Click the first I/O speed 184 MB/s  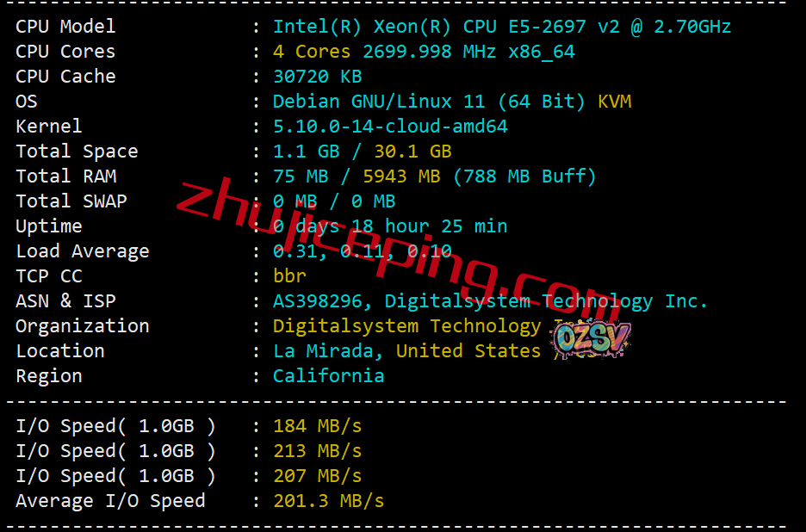click(x=317, y=426)
